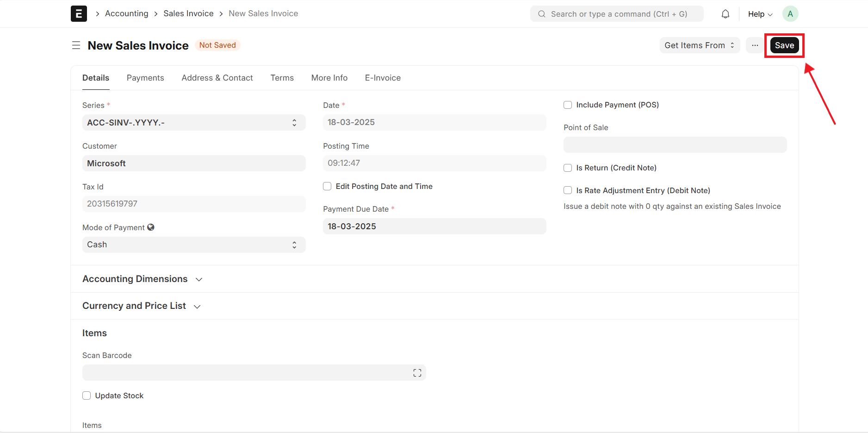Toggle the sidebar hamburger menu icon
Viewport: 868px width, 433px height.
(x=76, y=45)
